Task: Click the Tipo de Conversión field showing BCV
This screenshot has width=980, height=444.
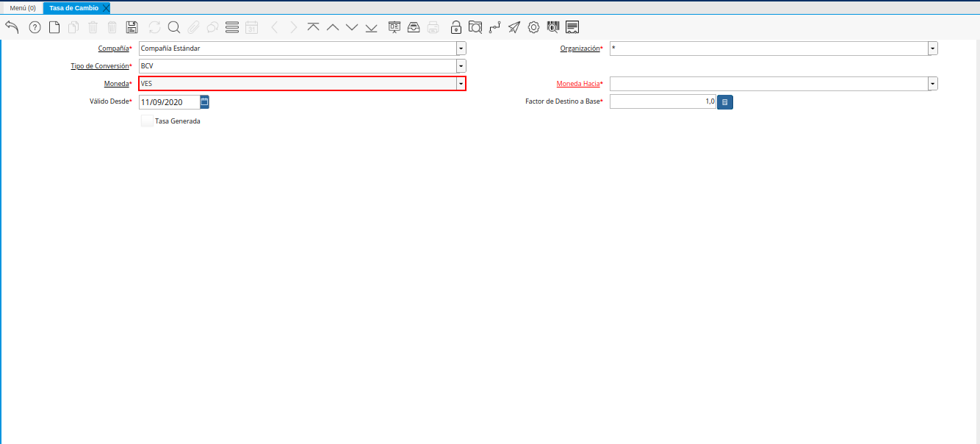Action: (298, 66)
